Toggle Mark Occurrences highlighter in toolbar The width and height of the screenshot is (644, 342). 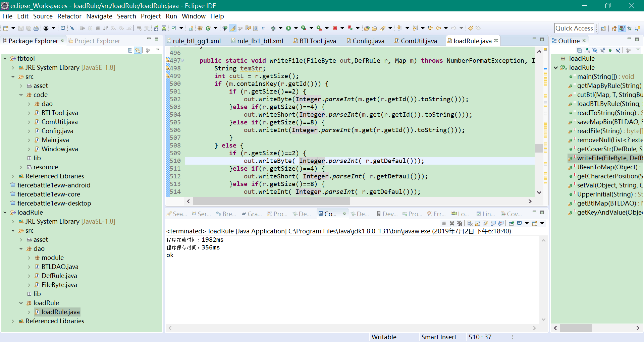point(232,28)
